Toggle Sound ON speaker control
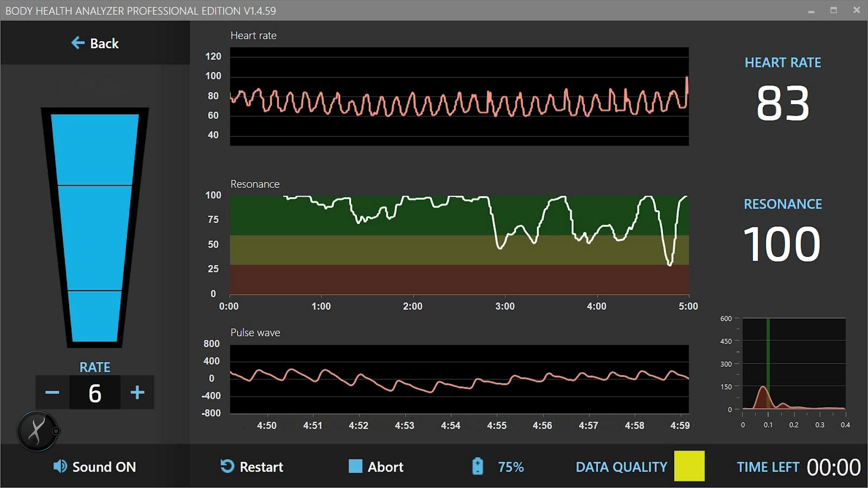Image resolution: width=868 pixels, height=488 pixels. [x=94, y=467]
